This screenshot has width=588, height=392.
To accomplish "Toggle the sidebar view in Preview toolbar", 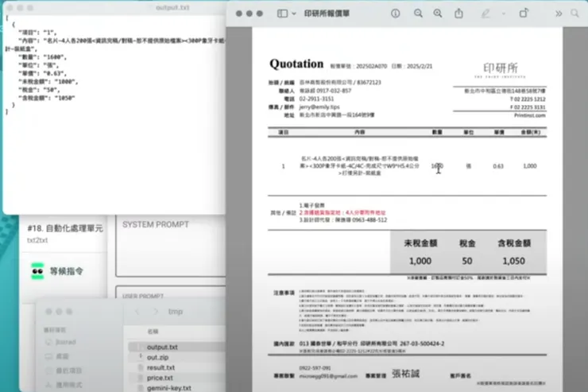I will tap(282, 14).
